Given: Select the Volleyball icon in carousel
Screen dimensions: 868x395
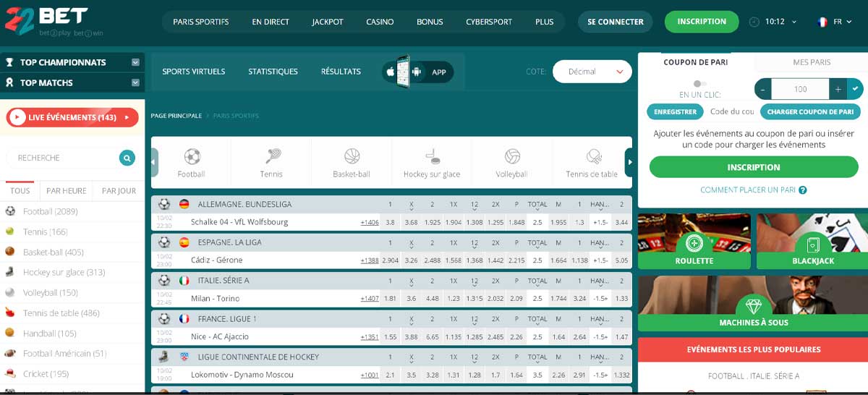Looking at the screenshot, I should click(x=512, y=156).
